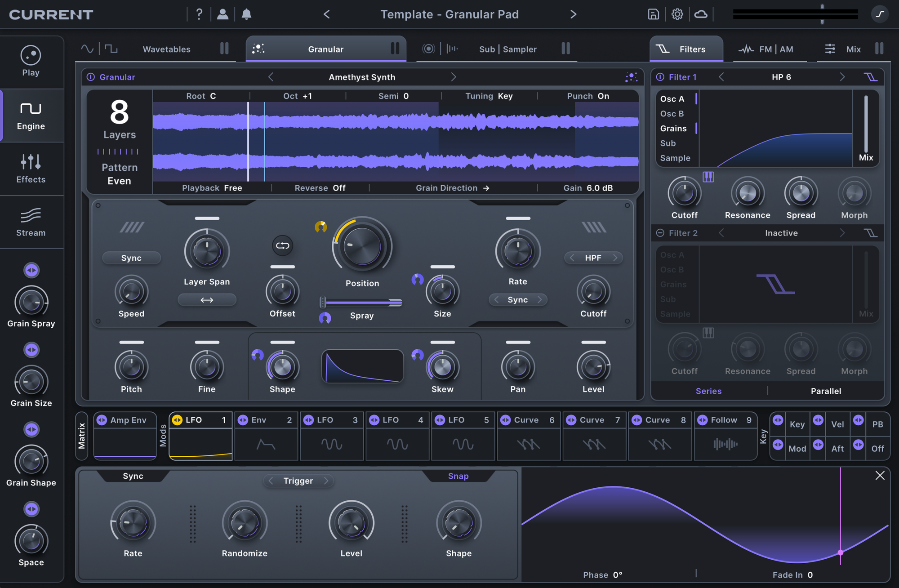Toggle the Granular engine power button
Viewport: 899px width, 588px height.
click(x=91, y=77)
